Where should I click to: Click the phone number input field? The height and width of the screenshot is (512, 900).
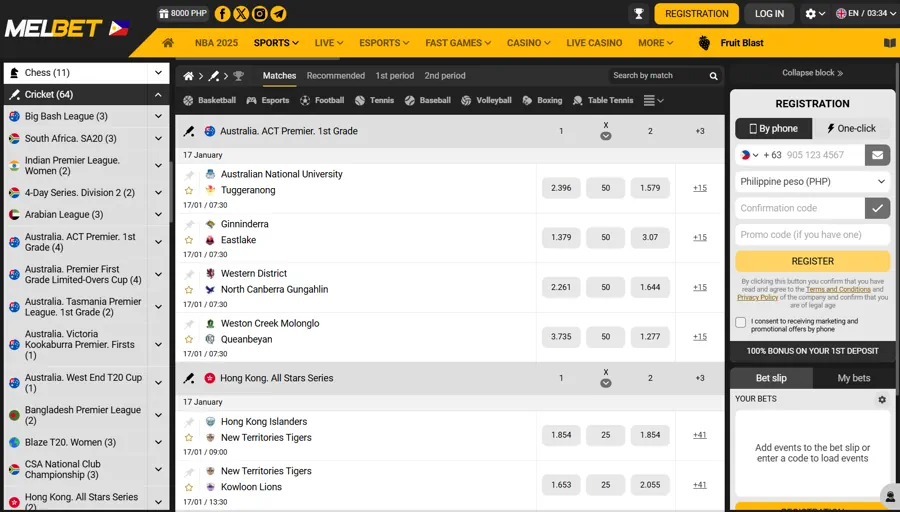tap(823, 155)
